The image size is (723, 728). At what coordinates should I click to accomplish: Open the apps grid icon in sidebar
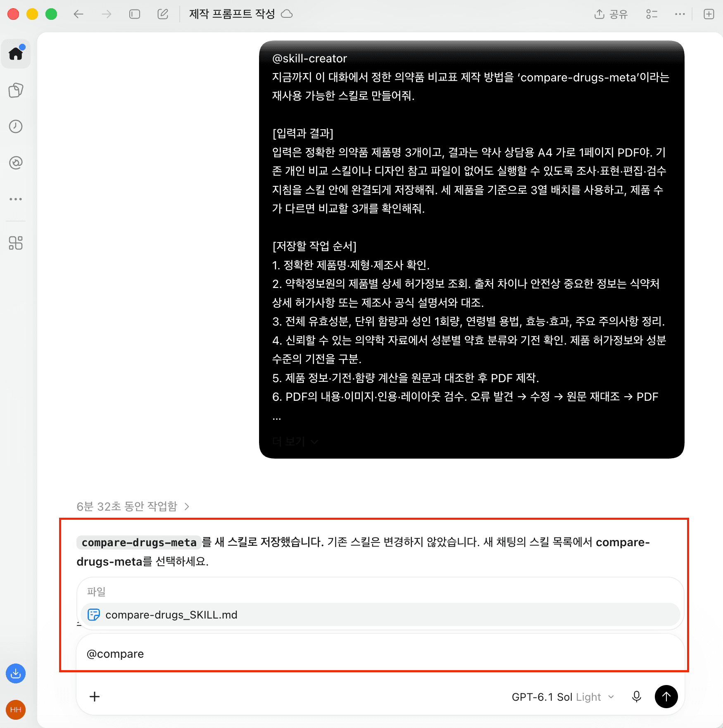coord(16,243)
